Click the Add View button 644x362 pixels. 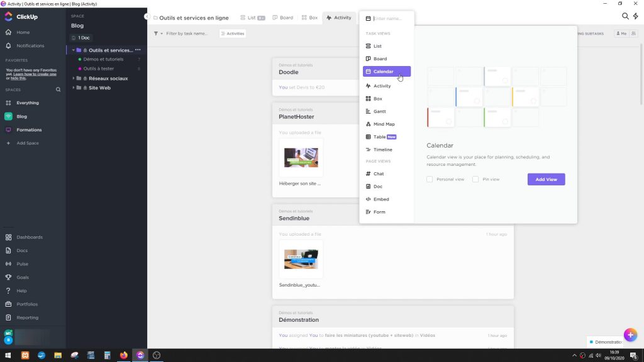click(x=547, y=179)
